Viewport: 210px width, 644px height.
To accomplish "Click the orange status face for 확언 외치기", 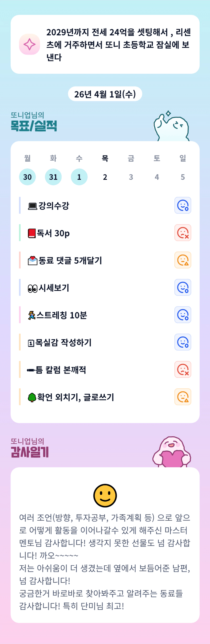I will [x=183, y=397].
